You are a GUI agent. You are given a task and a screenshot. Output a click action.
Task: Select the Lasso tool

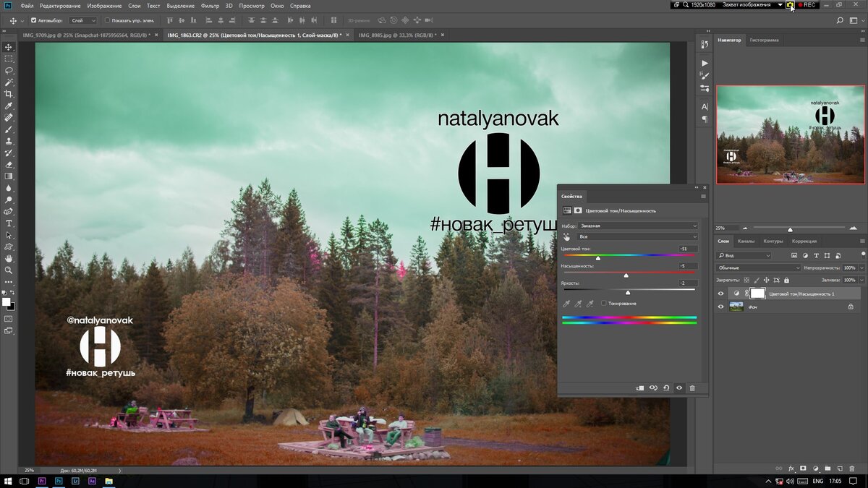pos(9,70)
